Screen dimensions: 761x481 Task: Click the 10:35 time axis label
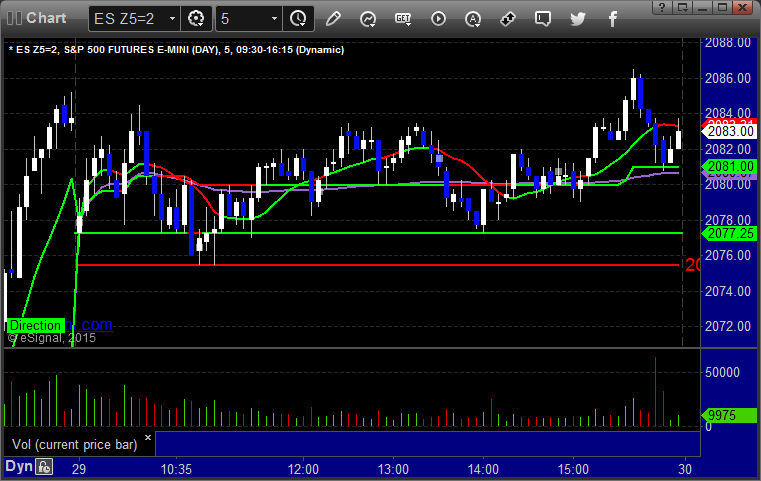tap(176, 469)
